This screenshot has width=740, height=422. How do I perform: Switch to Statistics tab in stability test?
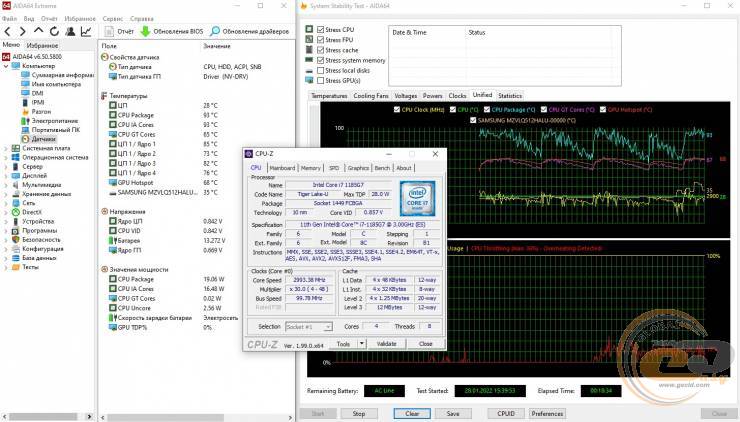click(510, 96)
